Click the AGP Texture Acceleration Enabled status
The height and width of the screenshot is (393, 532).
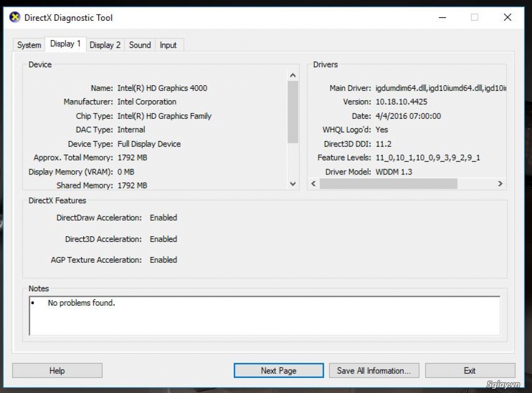click(164, 260)
